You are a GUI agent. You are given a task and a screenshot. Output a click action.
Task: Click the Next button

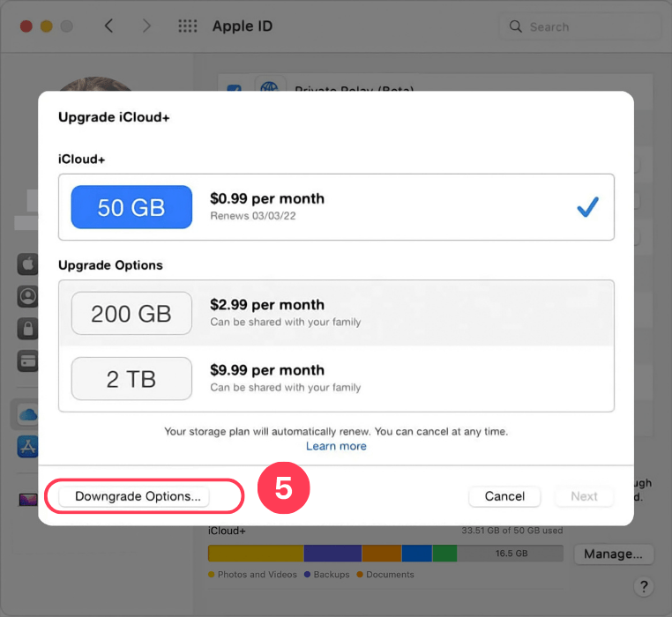tap(584, 496)
